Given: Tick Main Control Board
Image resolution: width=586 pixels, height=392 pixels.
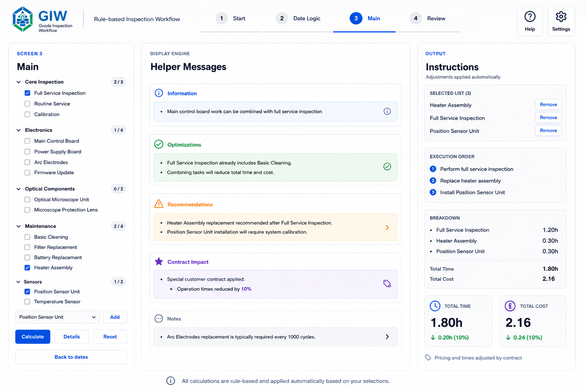Looking at the screenshot, I should 27,141.
